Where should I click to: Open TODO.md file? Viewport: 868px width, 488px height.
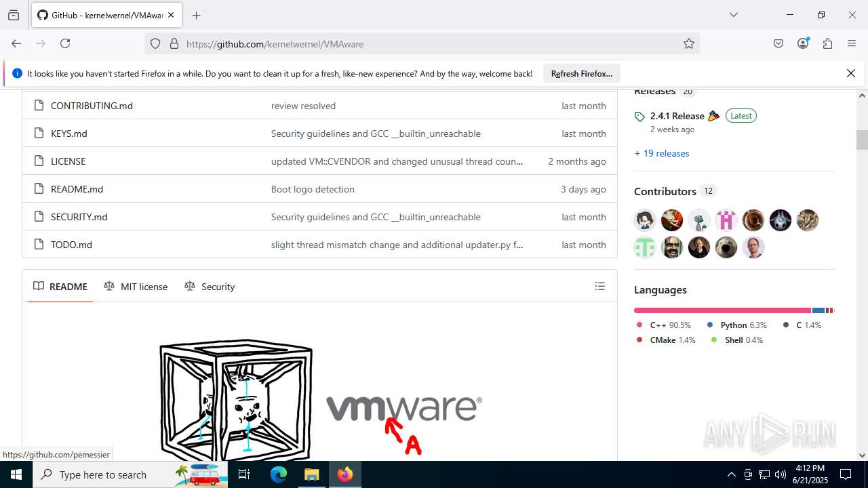[71, 245]
